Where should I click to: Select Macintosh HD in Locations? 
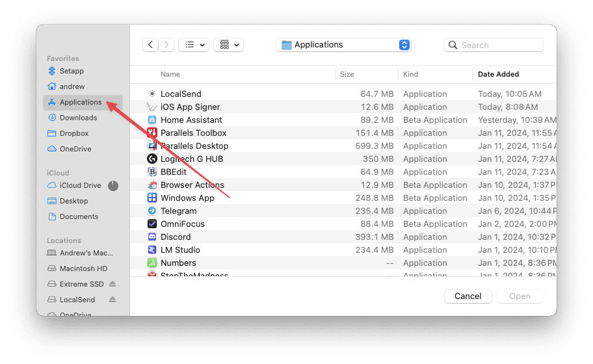point(83,268)
